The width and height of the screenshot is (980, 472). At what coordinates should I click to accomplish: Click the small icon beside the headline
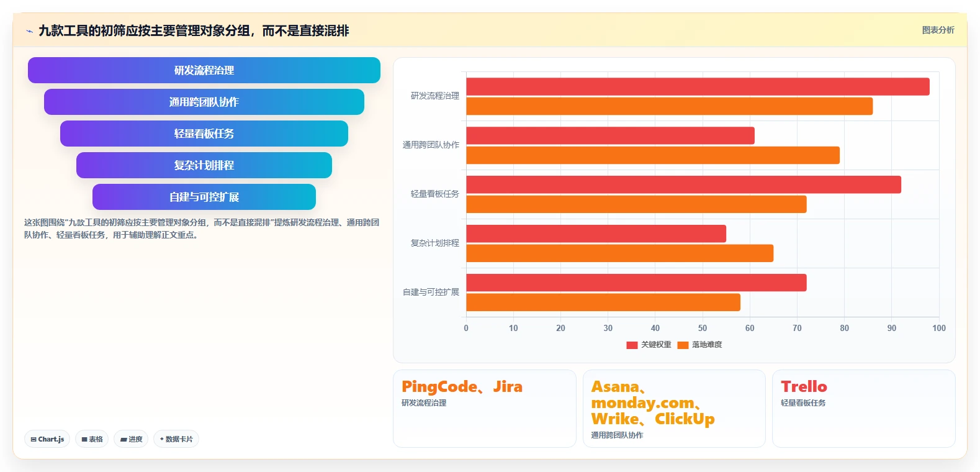coord(29,31)
